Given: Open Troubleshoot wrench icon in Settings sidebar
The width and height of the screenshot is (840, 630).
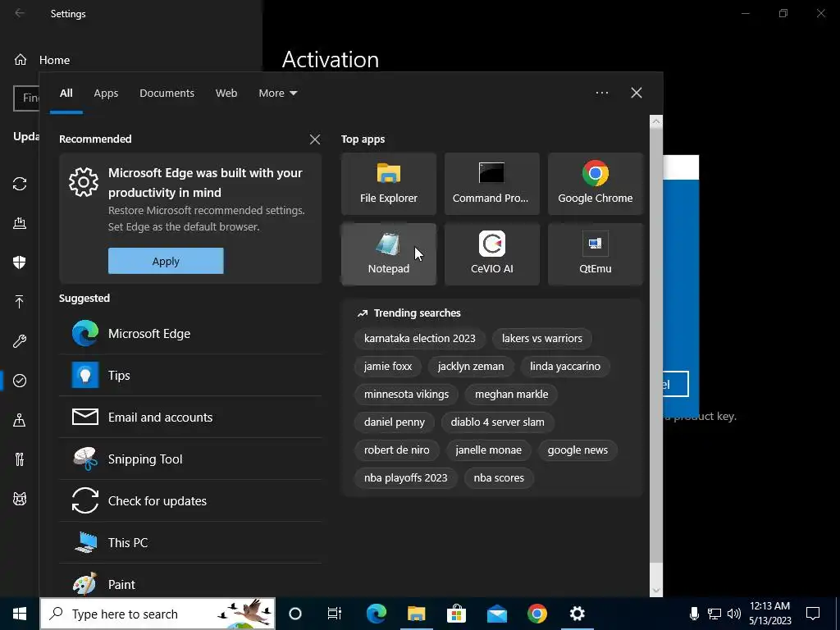Looking at the screenshot, I should click(x=20, y=341).
